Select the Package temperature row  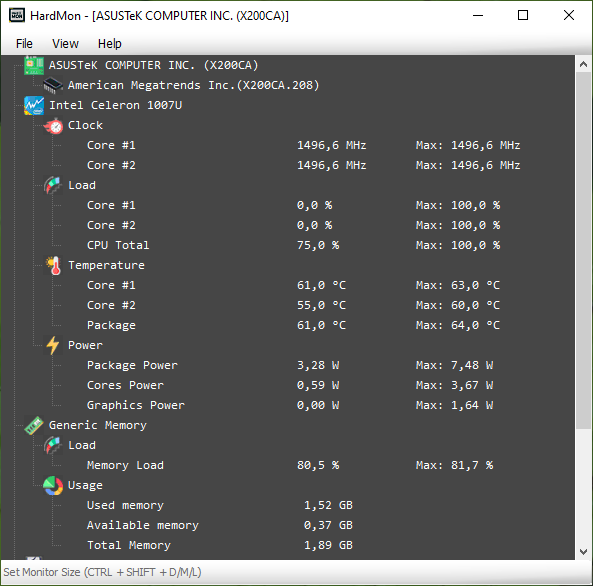pos(293,325)
